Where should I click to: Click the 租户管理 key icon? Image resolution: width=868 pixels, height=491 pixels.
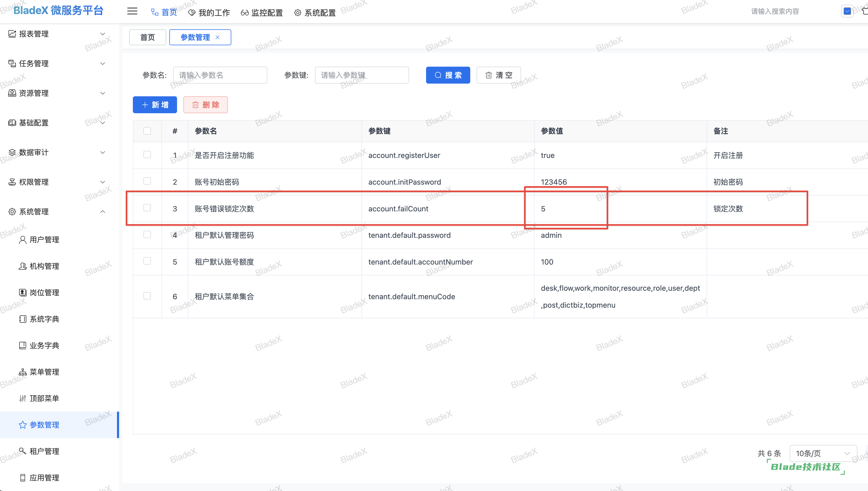22,451
